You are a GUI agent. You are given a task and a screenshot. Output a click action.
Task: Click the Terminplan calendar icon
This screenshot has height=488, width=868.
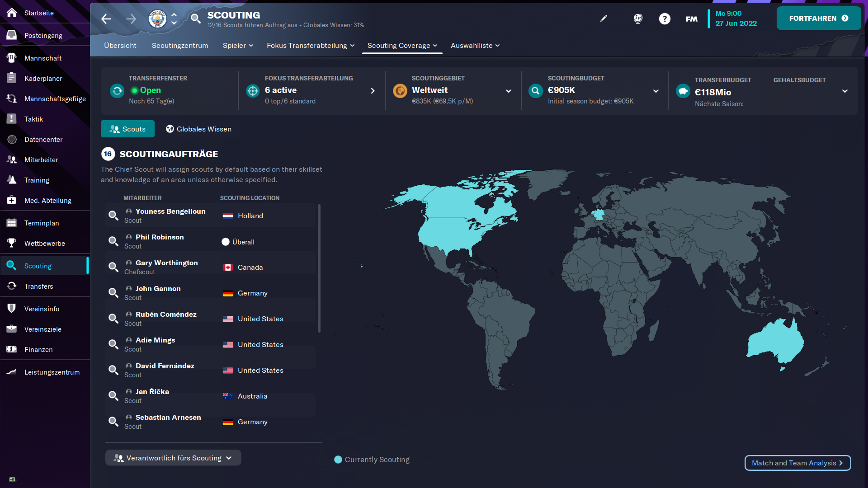tap(12, 223)
